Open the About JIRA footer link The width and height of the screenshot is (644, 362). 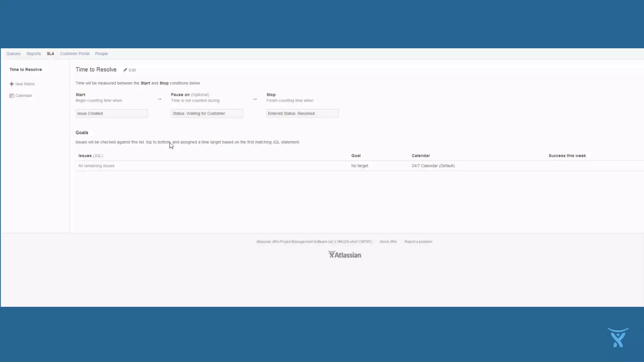388,242
